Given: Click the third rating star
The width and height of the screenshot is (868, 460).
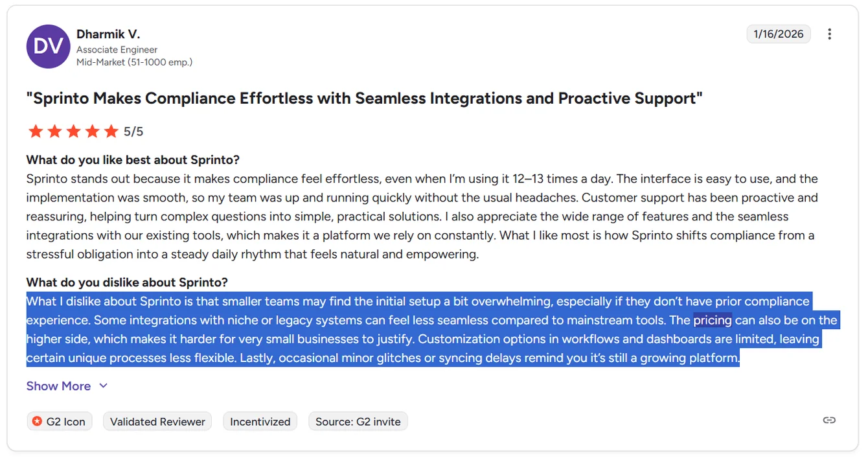Looking at the screenshot, I should [73, 132].
